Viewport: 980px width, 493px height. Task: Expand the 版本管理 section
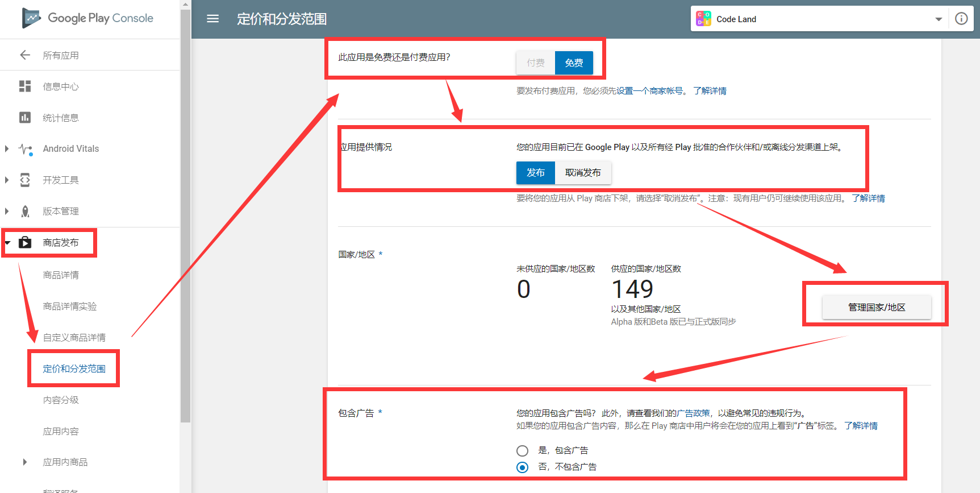7,212
